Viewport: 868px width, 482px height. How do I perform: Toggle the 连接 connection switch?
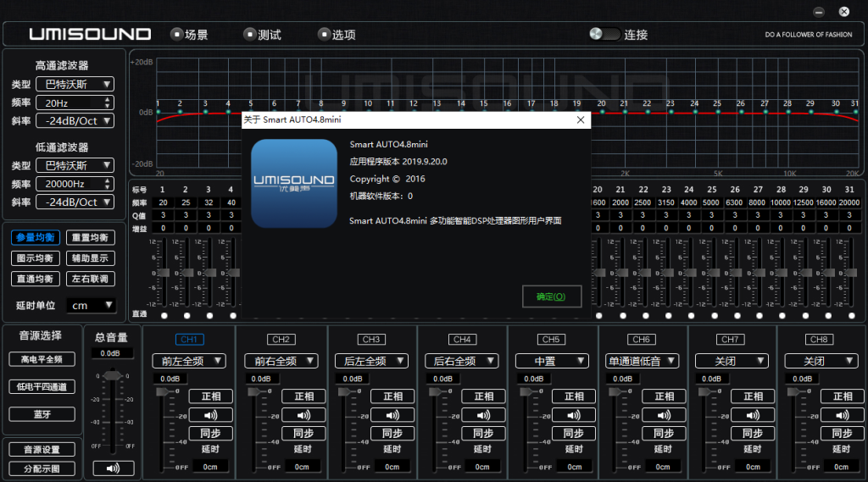click(604, 35)
